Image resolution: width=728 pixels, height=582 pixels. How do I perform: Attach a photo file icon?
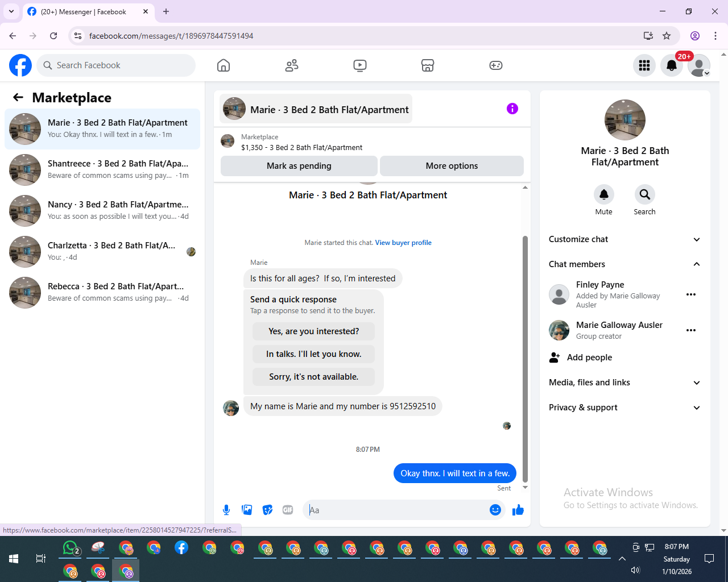[x=247, y=510]
